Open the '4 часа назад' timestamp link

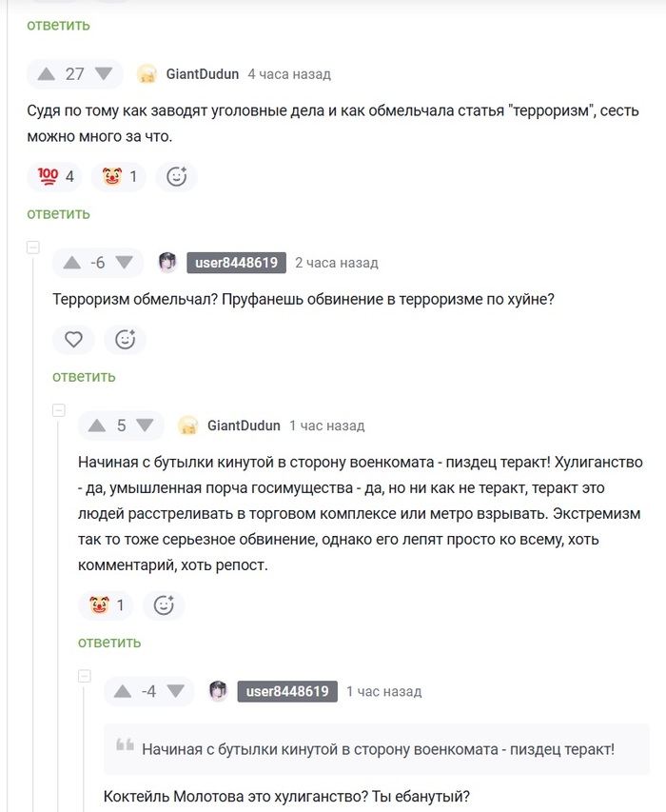289,74
